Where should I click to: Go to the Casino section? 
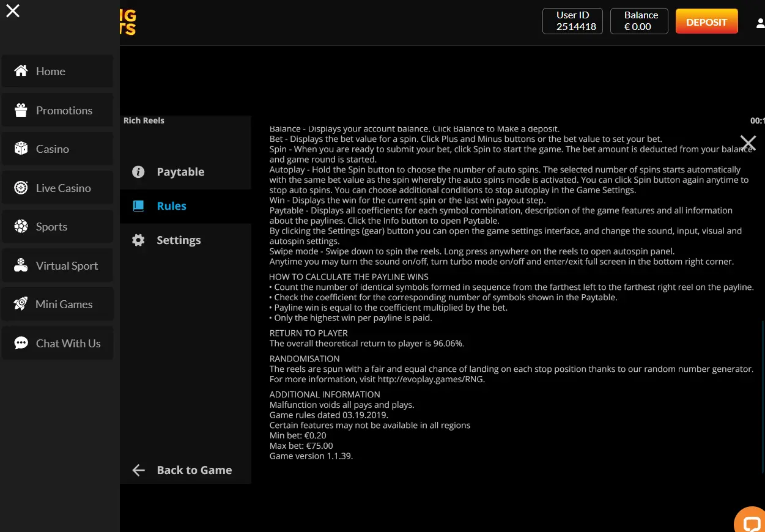pyautogui.click(x=57, y=149)
